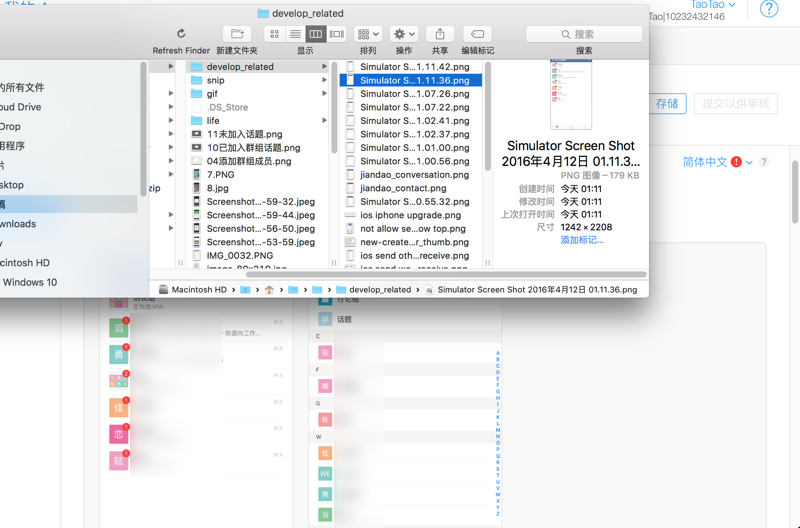This screenshot has height=528, width=800.
Task: Click the question mark beside 简体中文
Action: click(x=764, y=162)
